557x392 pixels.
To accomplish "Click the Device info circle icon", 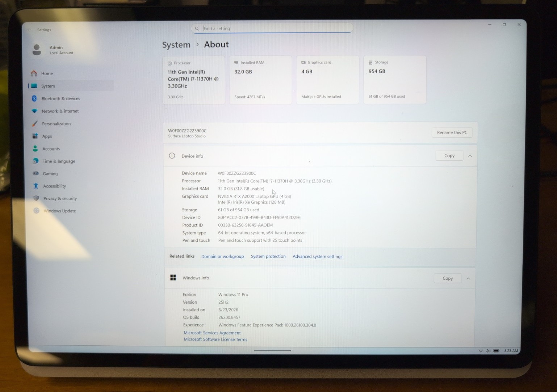I will pos(172,156).
